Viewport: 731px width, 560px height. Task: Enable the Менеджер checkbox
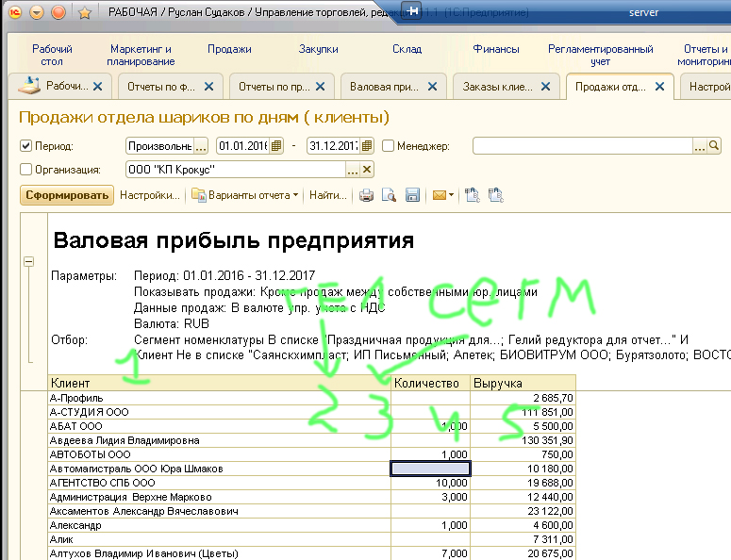point(389,146)
